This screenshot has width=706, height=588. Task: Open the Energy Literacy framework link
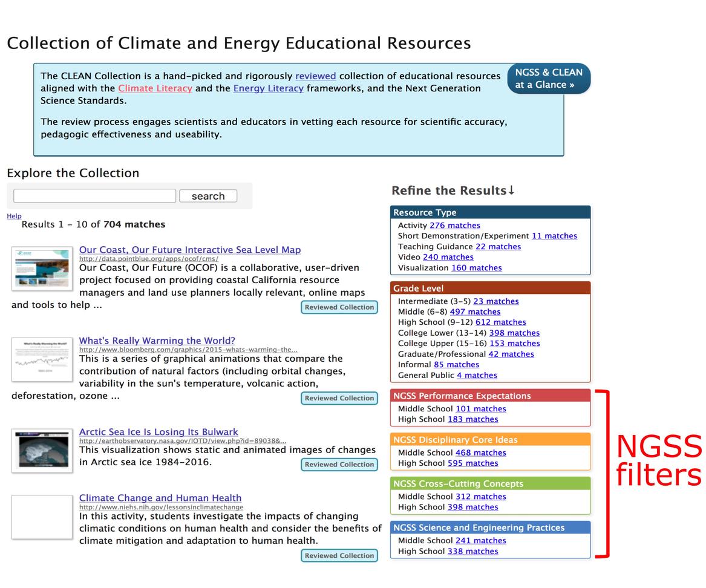coord(268,88)
